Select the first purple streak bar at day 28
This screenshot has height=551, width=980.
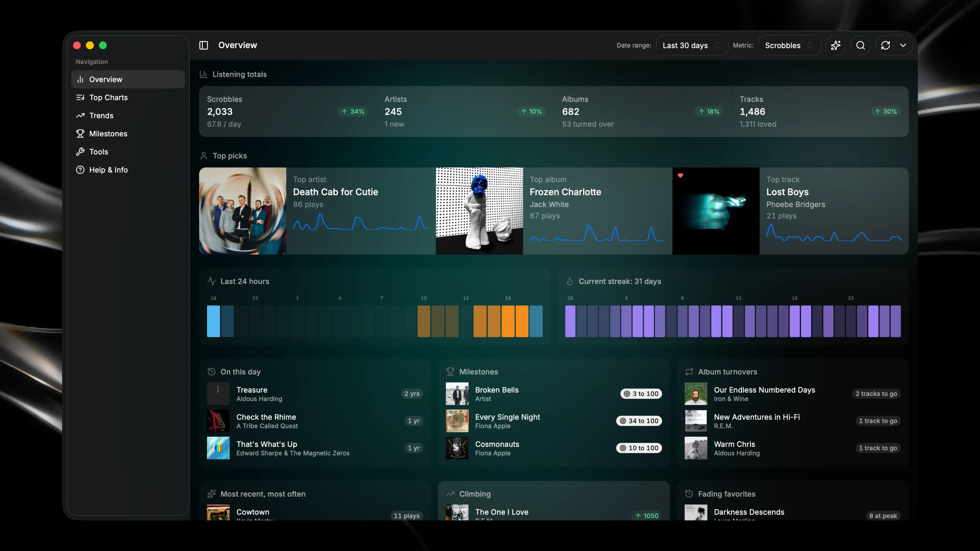pyautogui.click(x=570, y=321)
